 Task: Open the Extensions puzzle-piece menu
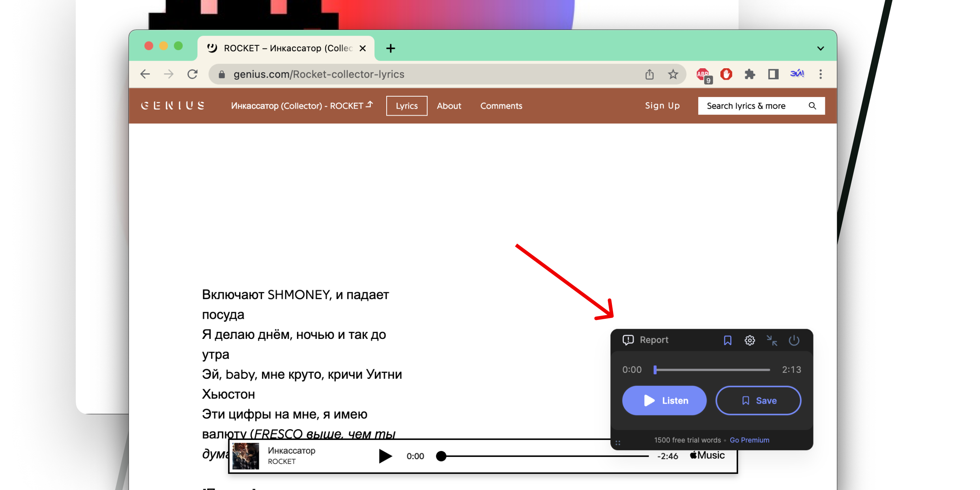click(x=750, y=74)
